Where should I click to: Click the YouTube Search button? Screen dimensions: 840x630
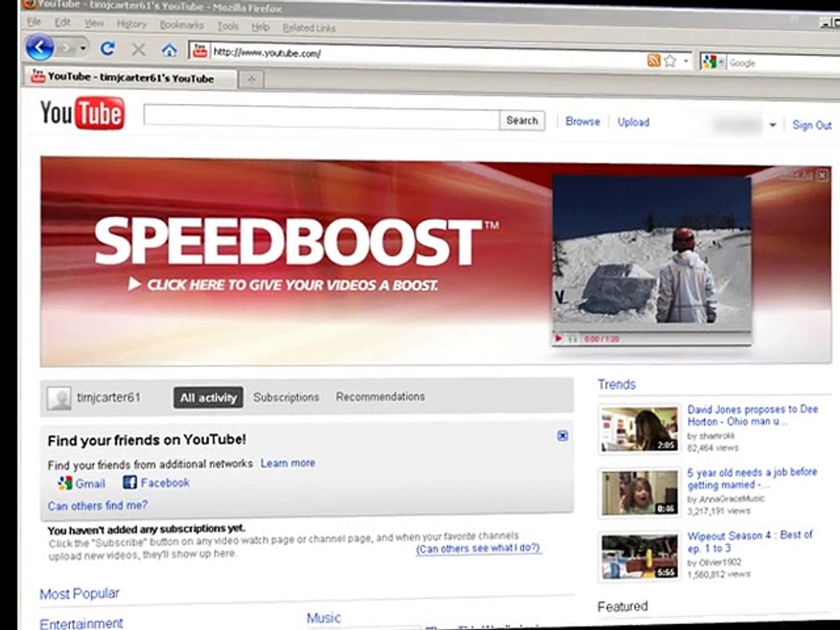(521, 121)
